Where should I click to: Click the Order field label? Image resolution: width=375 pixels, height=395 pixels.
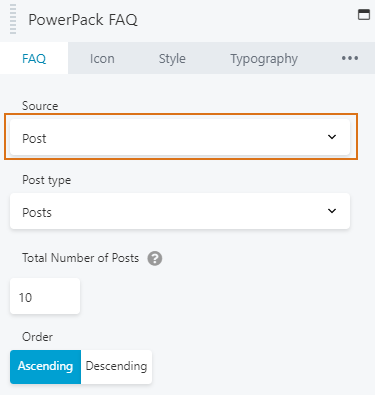[x=37, y=337]
